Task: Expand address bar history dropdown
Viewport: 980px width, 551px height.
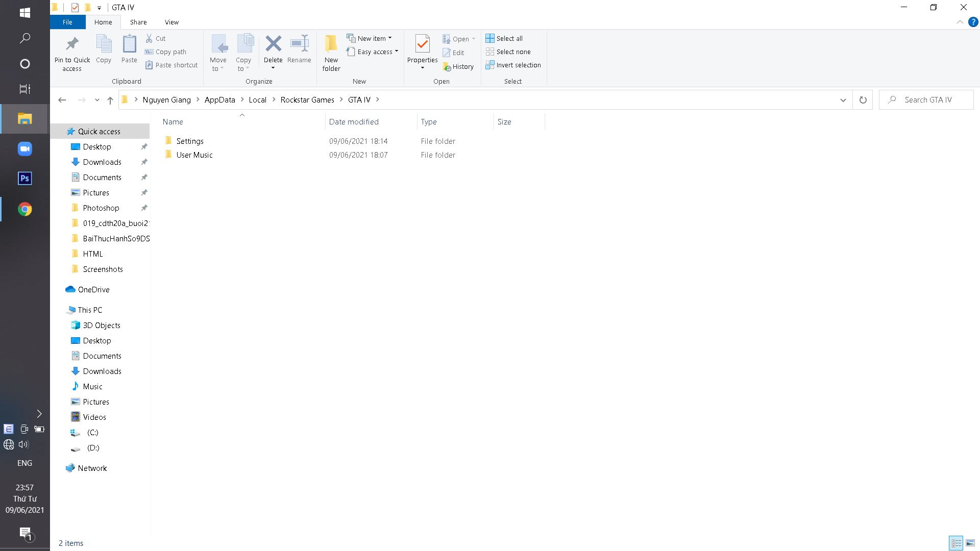Action: click(843, 100)
